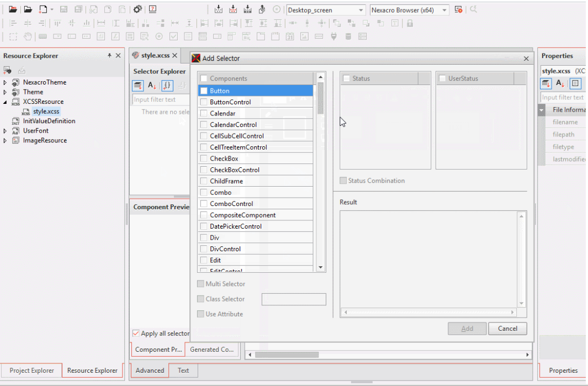Click the radio component toolbar icon
Screen dimensions: 588x386
pos(159,36)
